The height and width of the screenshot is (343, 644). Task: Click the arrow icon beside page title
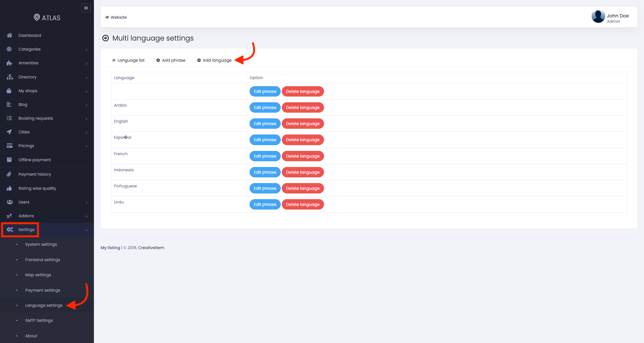click(106, 38)
